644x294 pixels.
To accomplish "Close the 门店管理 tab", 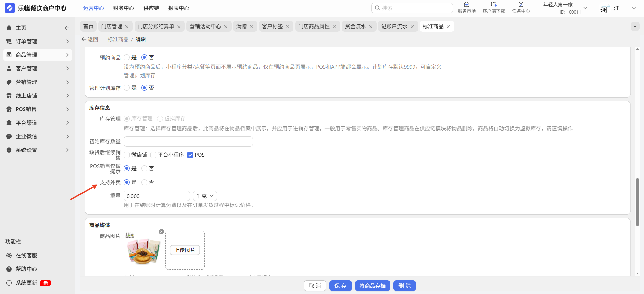I will point(127,27).
